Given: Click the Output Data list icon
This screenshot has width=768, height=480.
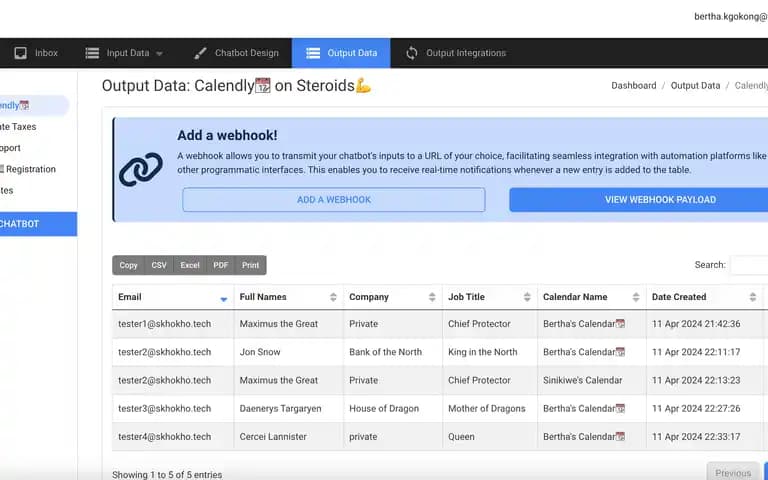Looking at the screenshot, I should click(313, 53).
